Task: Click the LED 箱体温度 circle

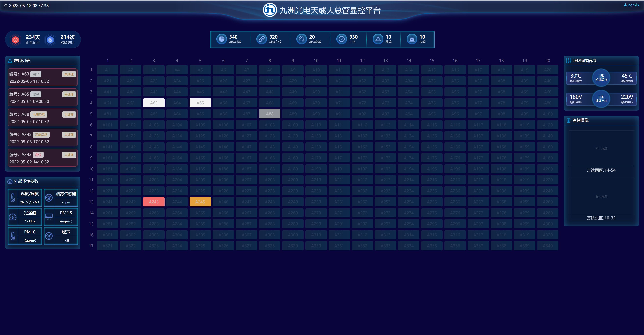Action: [601, 78]
